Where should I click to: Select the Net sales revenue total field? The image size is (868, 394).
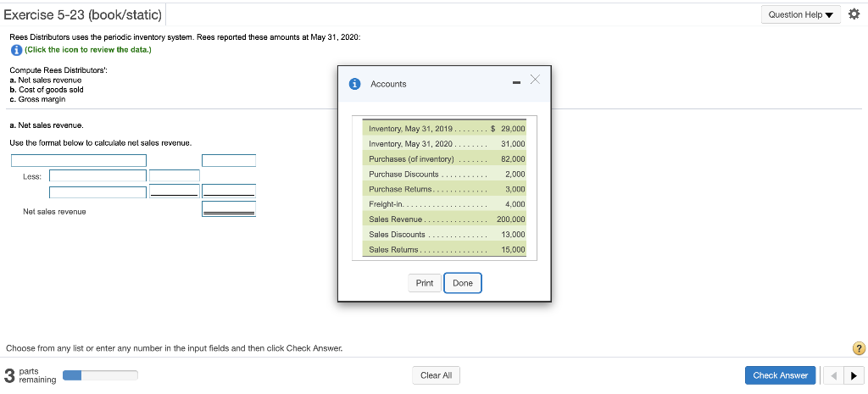(229, 208)
